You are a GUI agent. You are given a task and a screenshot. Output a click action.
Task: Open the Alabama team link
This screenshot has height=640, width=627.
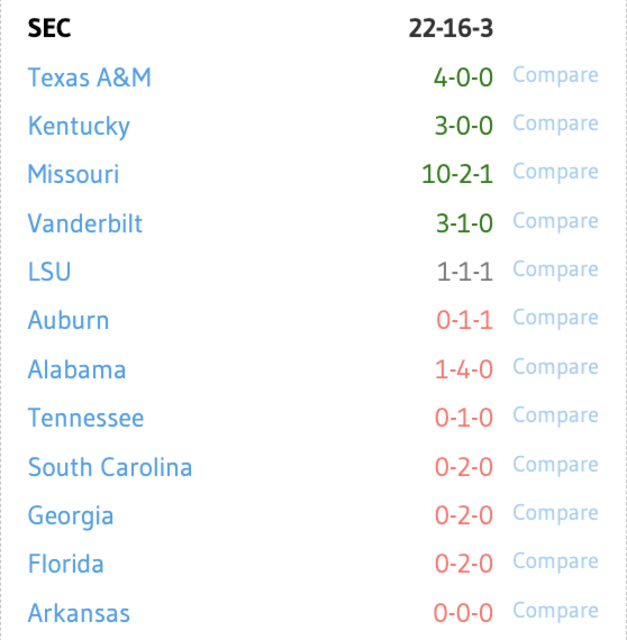[x=77, y=369]
